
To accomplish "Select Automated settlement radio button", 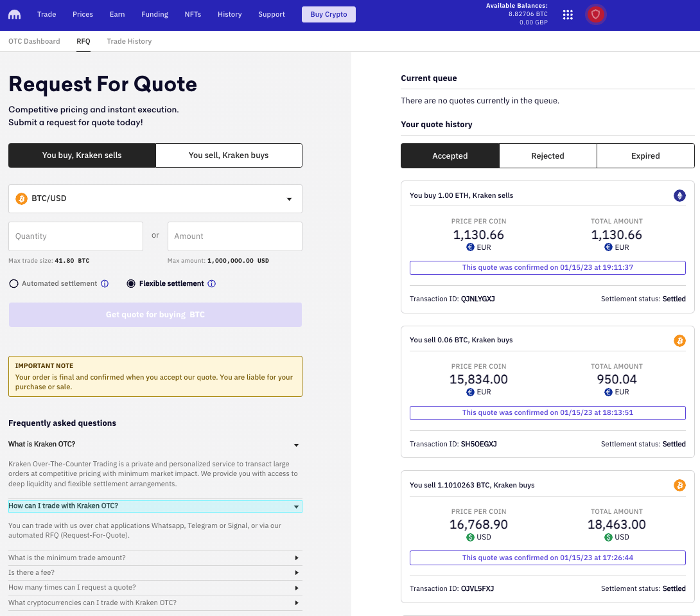I will click(13, 284).
